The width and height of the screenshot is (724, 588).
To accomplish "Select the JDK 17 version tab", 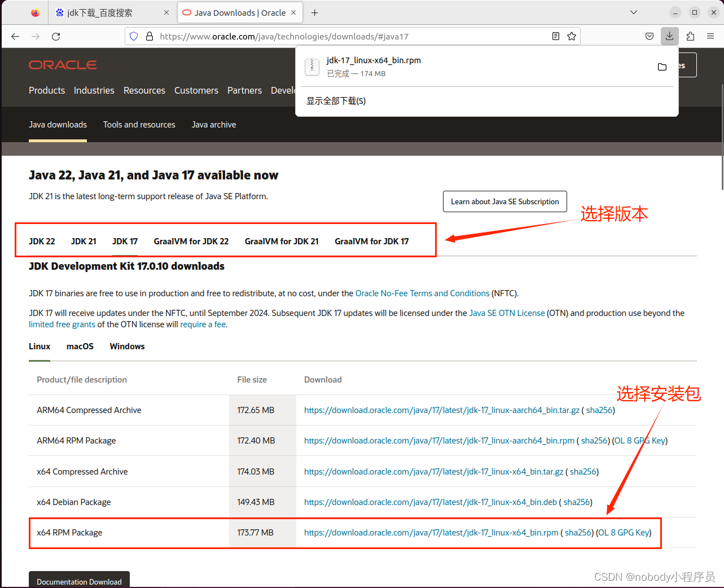I will click(125, 241).
